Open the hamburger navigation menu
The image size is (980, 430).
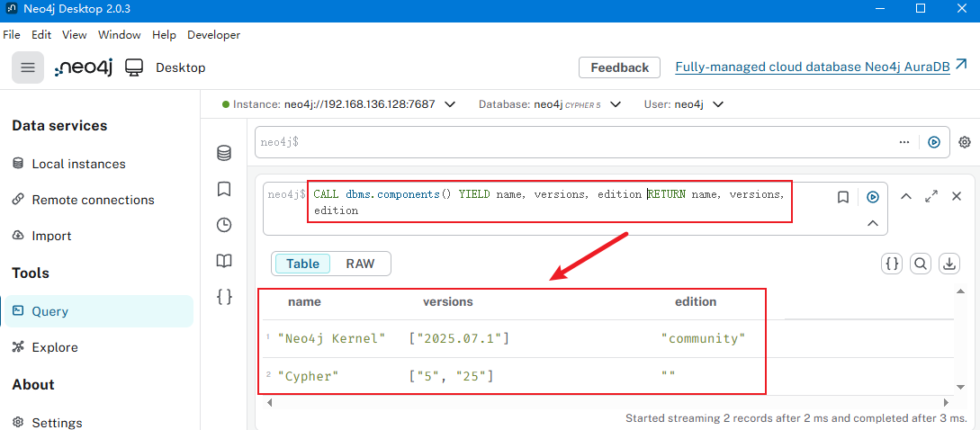coord(28,67)
